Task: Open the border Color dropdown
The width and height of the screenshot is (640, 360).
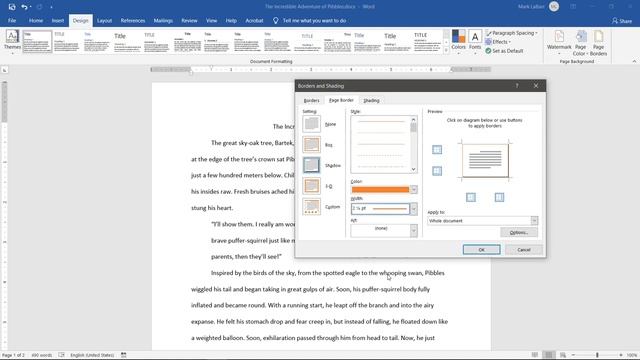Action: click(413, 190)
